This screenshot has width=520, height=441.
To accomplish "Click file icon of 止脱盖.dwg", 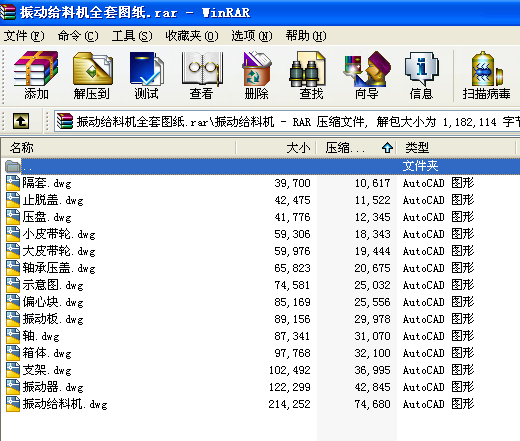I will [13, 200].
